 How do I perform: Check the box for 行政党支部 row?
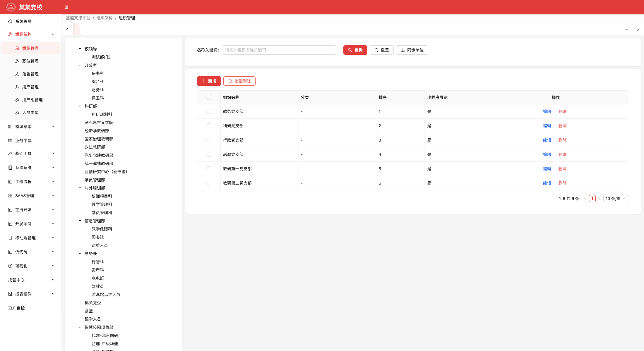pos(209,140)
